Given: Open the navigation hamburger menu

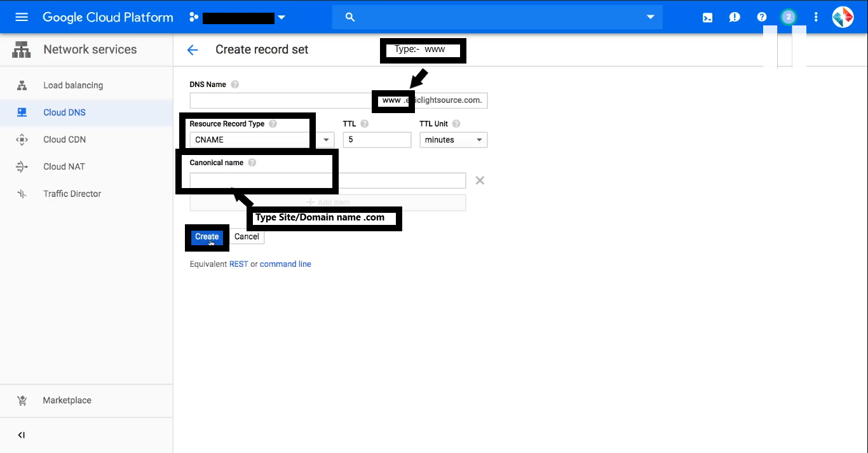Looking at the screenshot, I should coord(21,17).
